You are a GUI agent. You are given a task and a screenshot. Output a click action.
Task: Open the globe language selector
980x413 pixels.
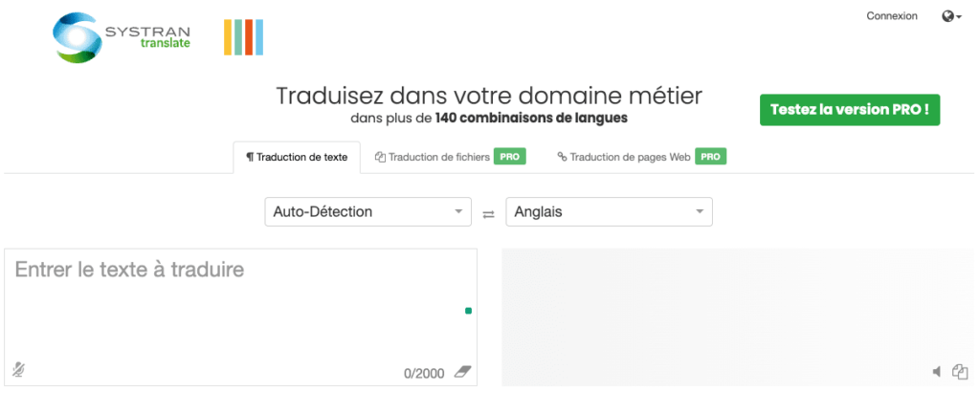pyautogui.click(x=951, y=17)
